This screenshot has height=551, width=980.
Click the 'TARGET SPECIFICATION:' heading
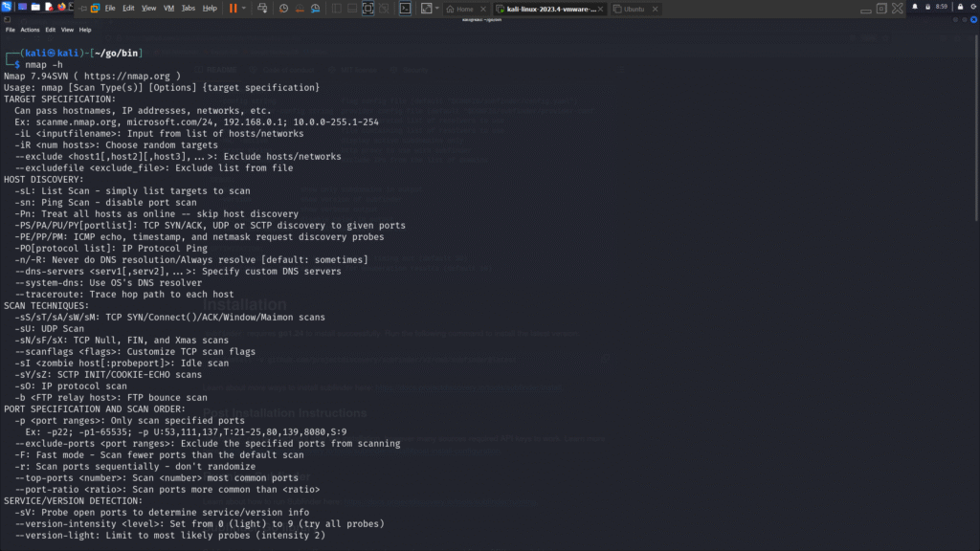[x=60, y=99]
